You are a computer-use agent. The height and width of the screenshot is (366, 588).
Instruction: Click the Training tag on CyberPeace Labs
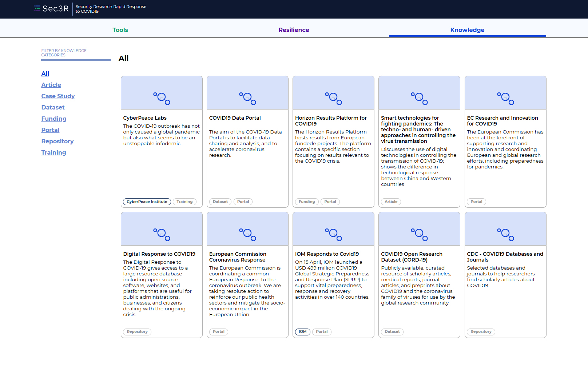[x=184, y=202]
